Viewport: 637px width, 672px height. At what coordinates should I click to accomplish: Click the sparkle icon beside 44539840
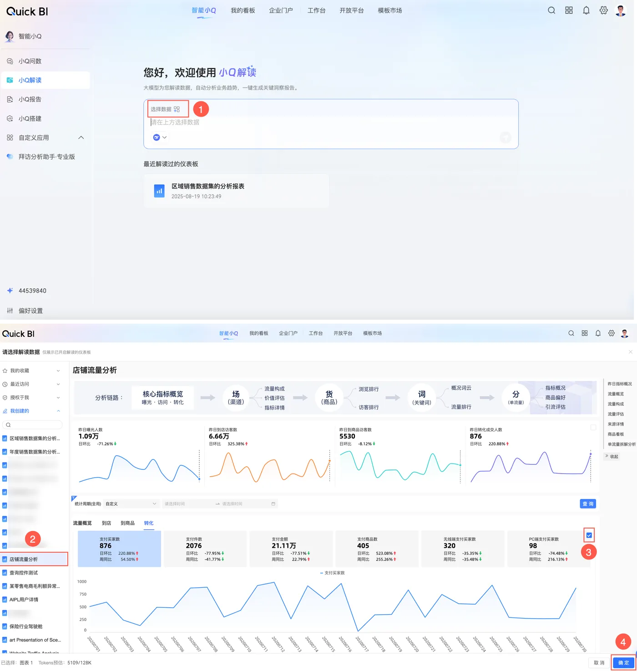point(10,290)
